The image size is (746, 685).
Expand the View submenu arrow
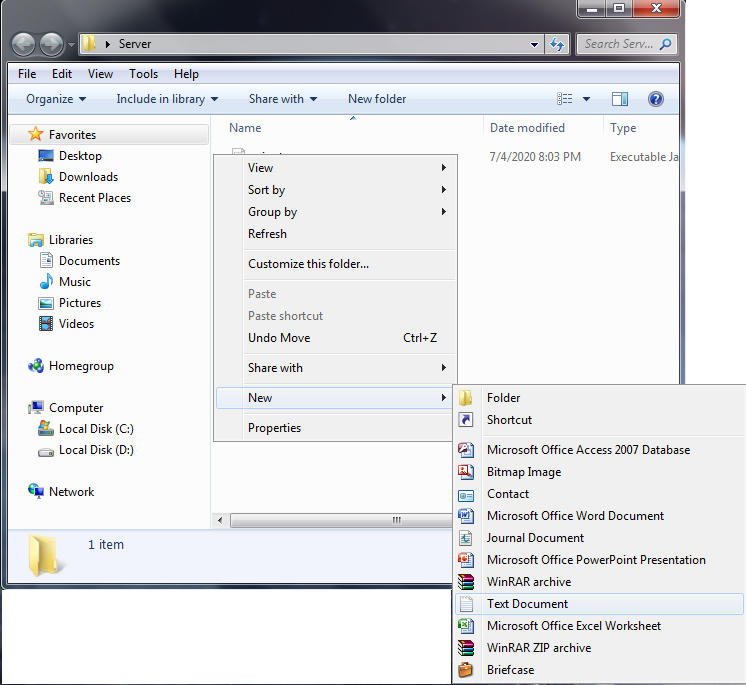443,167
